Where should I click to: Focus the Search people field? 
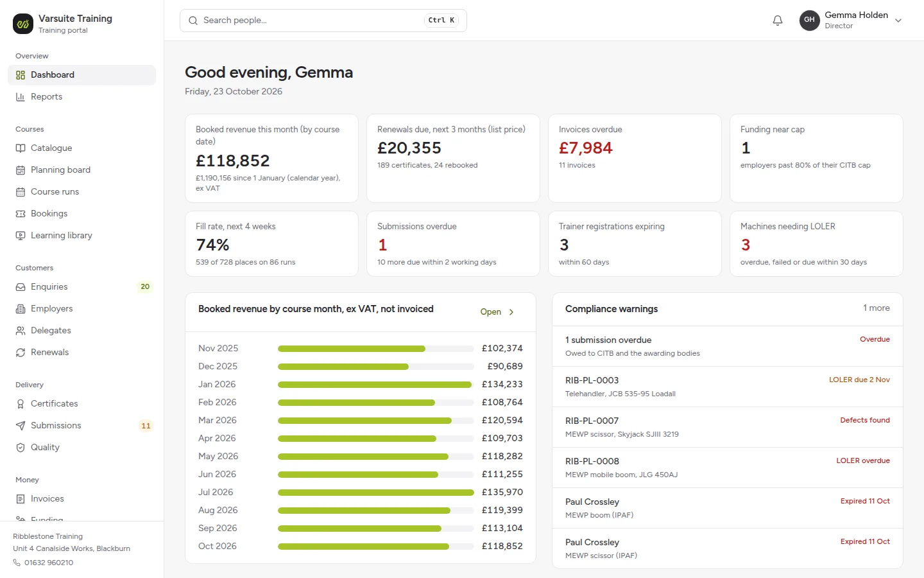(x=323, y=21)
